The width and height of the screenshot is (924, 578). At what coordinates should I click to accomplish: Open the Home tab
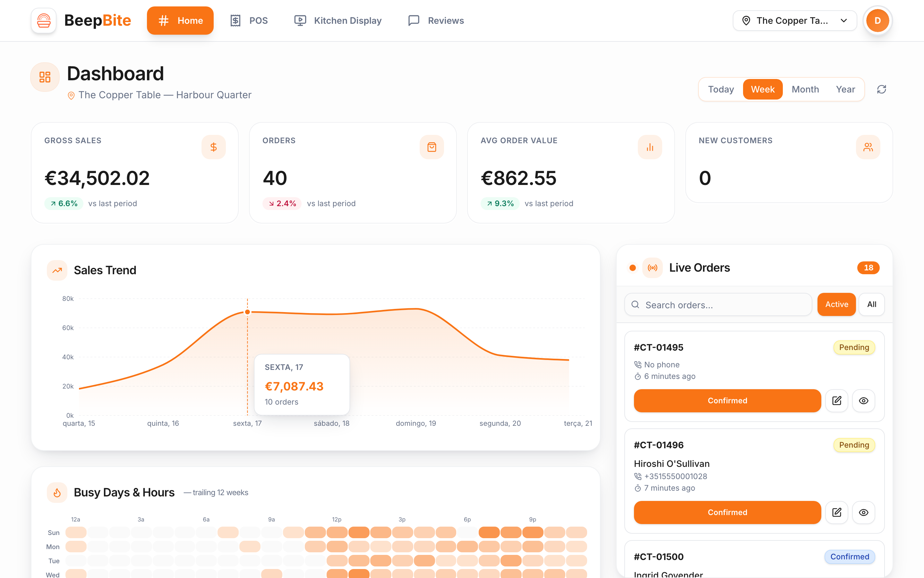pos(180,21)
